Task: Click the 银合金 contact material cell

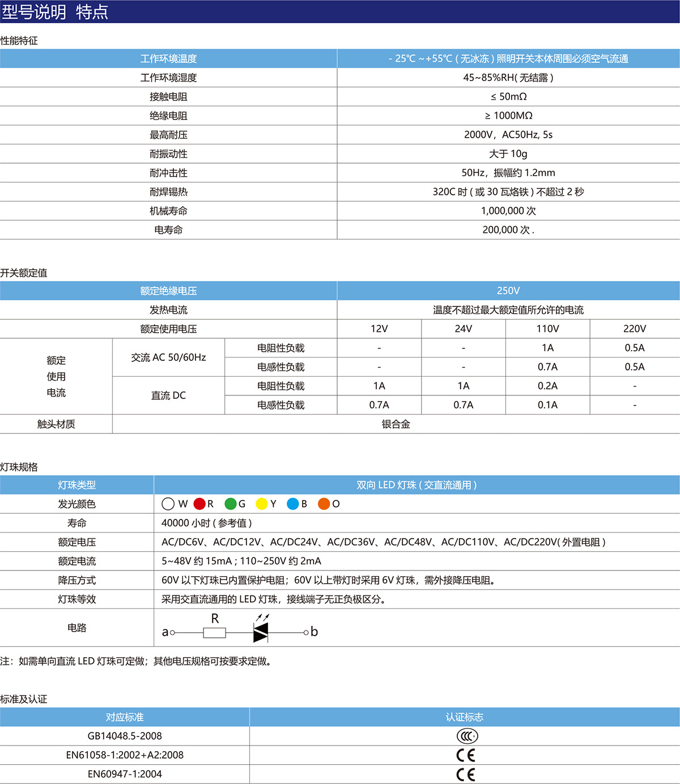Action: (396, 424)
